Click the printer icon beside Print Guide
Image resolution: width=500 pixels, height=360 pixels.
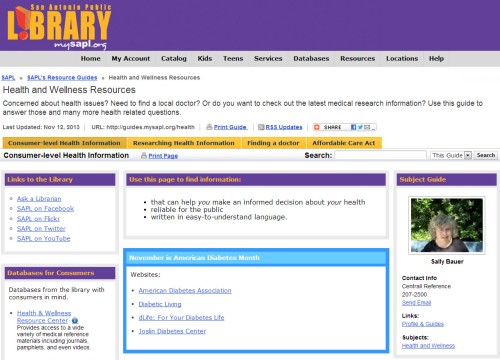pos(209,127)
